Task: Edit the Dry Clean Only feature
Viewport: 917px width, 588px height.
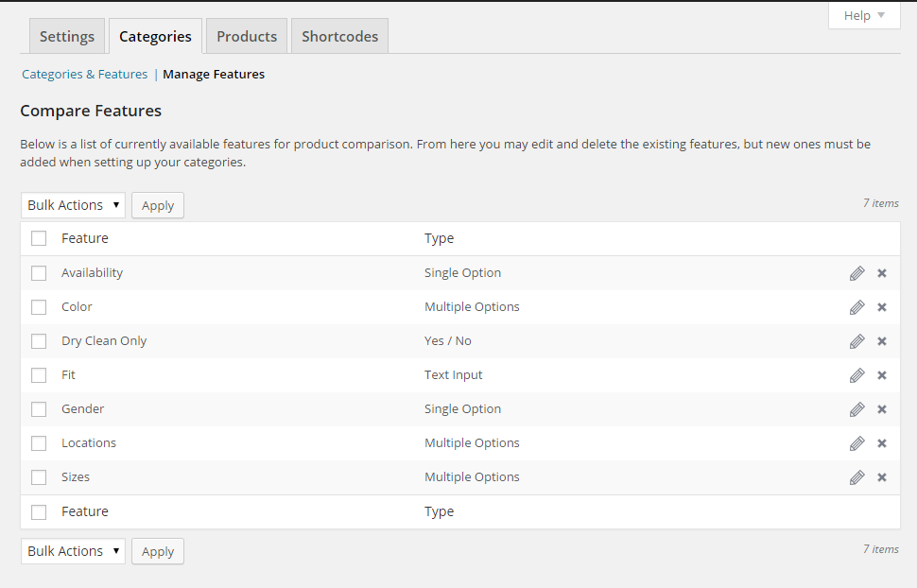Action: [856, 341]
